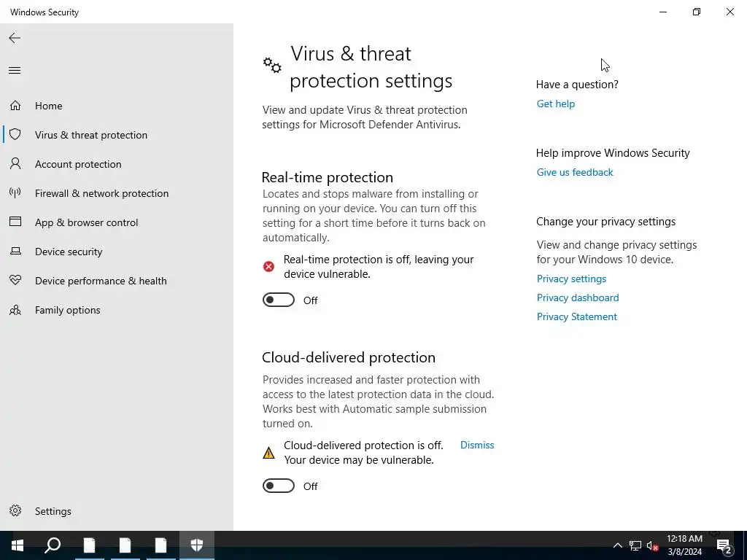Screen dimensions: 747x560
Task: Go back using the back arrow
Action: click(15, 38)
